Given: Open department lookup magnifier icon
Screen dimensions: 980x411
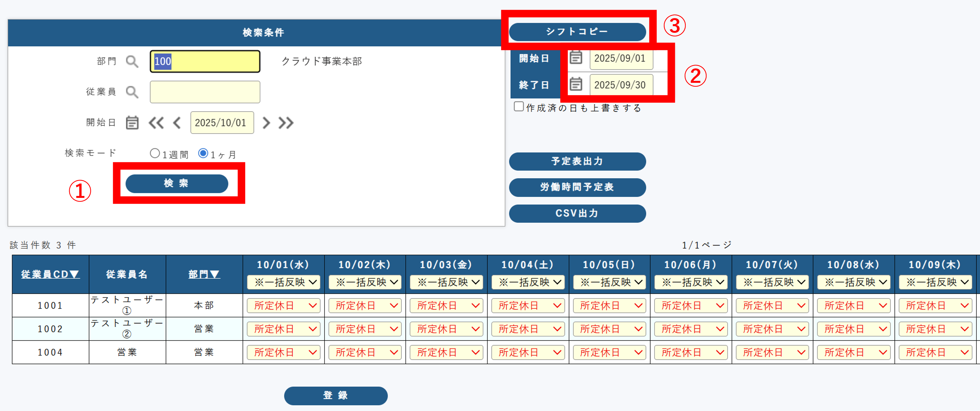Looking at the screenshot, I should point(132,61).
